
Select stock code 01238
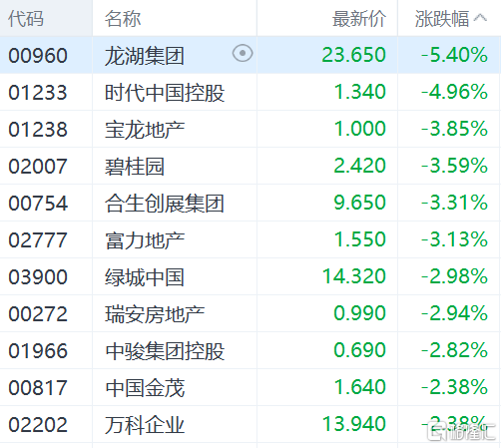38,129
